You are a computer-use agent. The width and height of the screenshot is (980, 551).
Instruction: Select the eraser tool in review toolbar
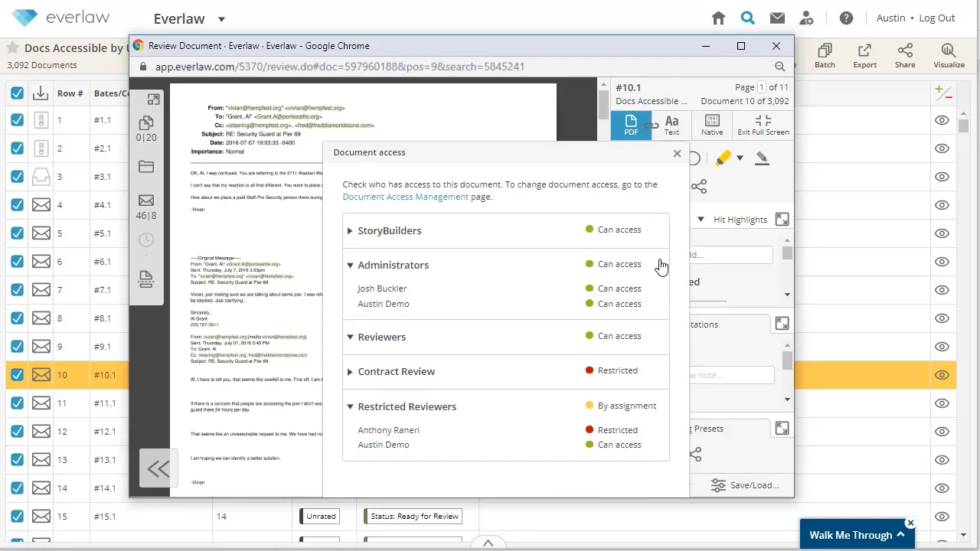click(x=761, y=158)
